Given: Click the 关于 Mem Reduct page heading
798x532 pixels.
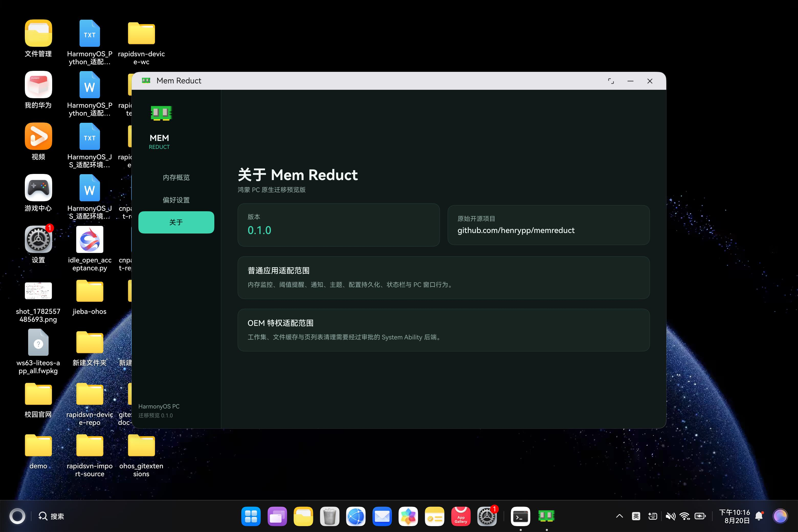Looking at the screenshot, I should (x=297, y=175).
